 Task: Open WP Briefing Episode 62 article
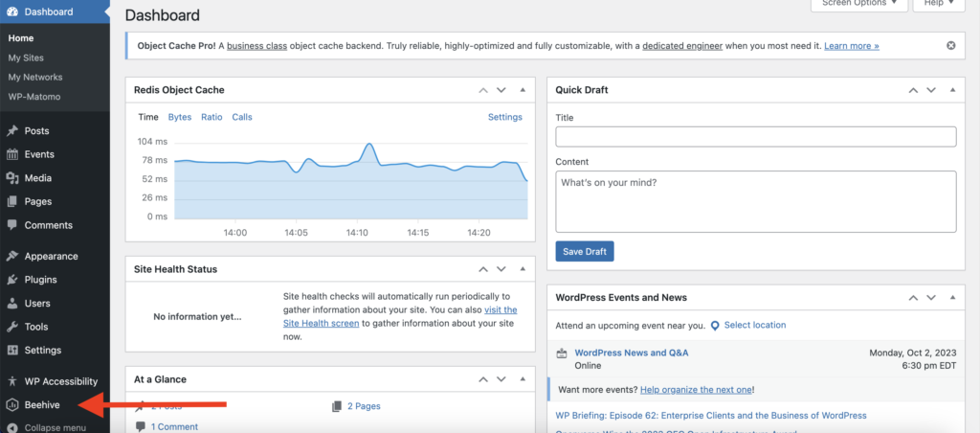click(x=711, y=416)
